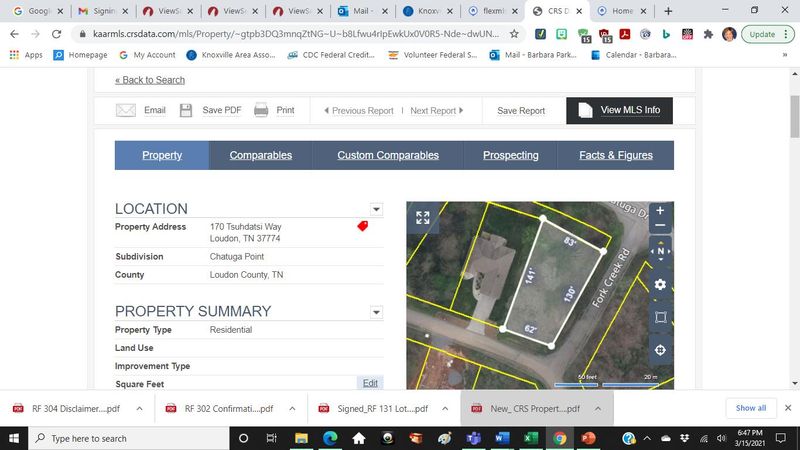Launch Microsoft Edge from taskbar
This screenshot has height=450, width=800.
point(330,438)
